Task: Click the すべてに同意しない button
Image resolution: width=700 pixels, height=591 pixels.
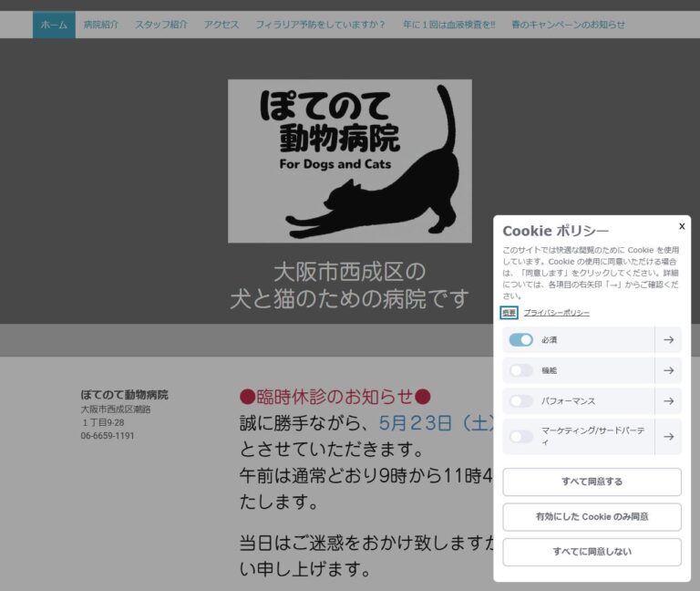Action: [592, 552]
